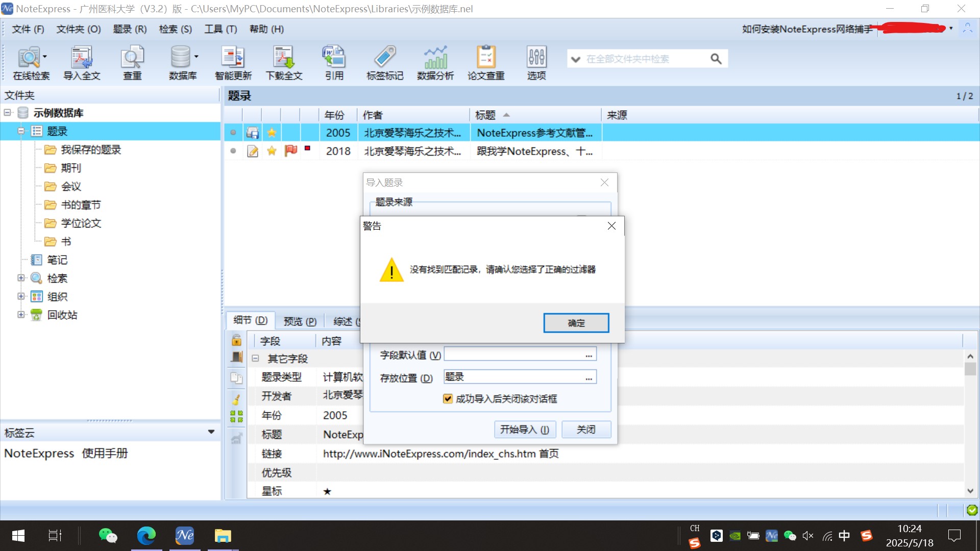Click 如何安装NoteExpress网络捕手 link
The height and width of the screenshot is (551, 980).
[x=807, y=29]
